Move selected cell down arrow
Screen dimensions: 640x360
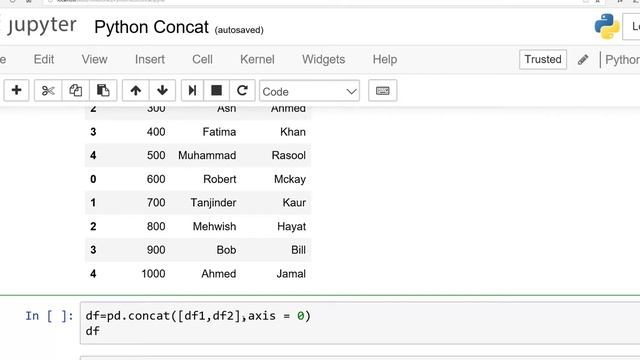(162, 90)
